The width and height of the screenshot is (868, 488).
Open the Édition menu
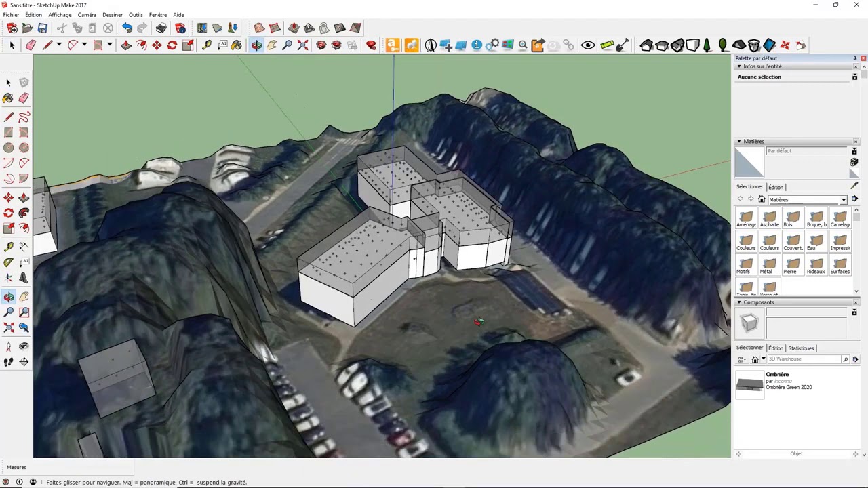(33, 15)
